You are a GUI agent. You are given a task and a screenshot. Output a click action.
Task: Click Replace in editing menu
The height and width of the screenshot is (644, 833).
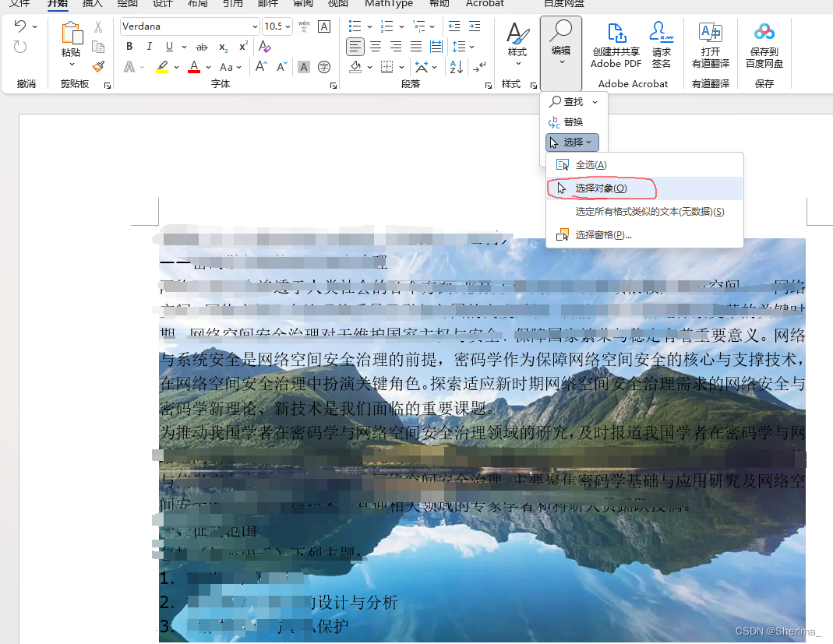pos(566,122)
